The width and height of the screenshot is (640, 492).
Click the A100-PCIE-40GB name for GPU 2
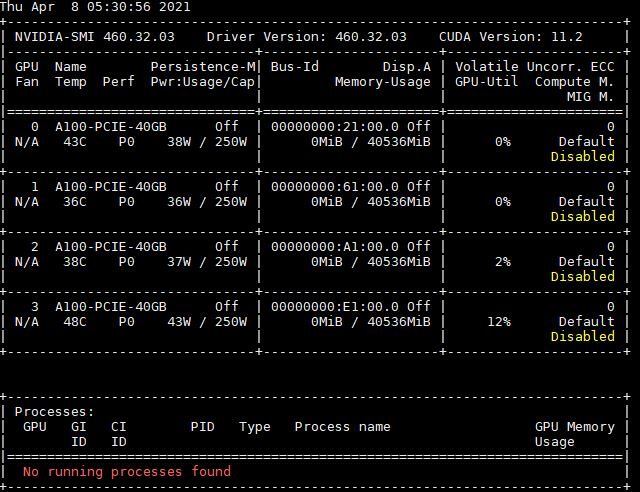tap(111, 247)
